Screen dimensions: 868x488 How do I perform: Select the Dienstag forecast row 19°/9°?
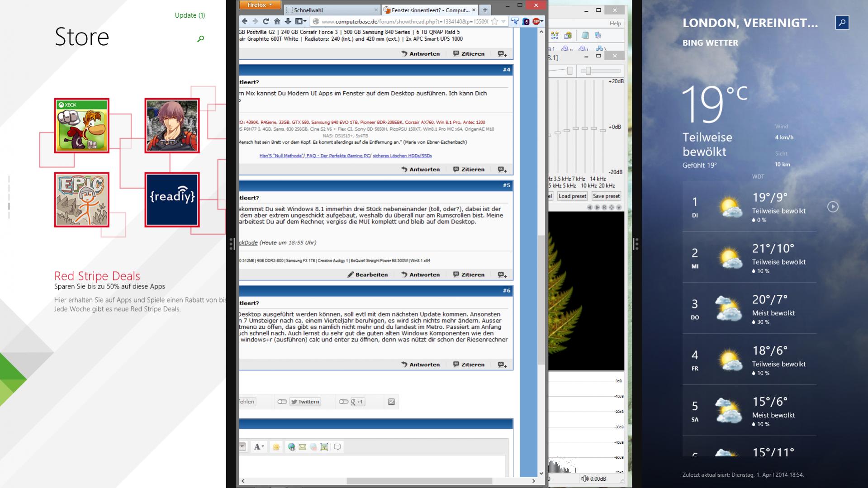point(749,207)
